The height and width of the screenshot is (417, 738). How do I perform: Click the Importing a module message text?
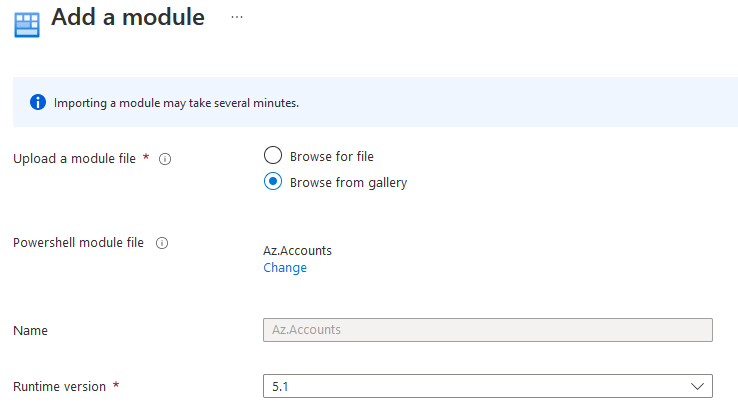point(176,103)
